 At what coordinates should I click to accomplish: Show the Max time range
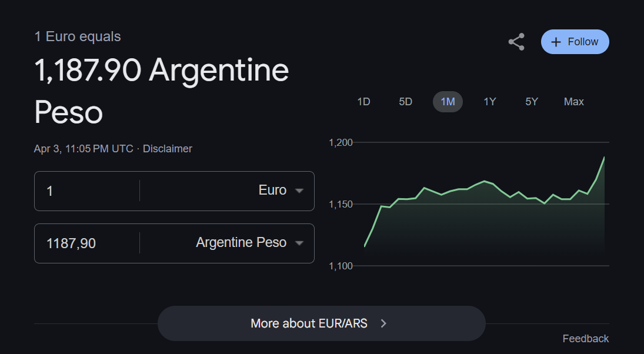tap(573, 102)
